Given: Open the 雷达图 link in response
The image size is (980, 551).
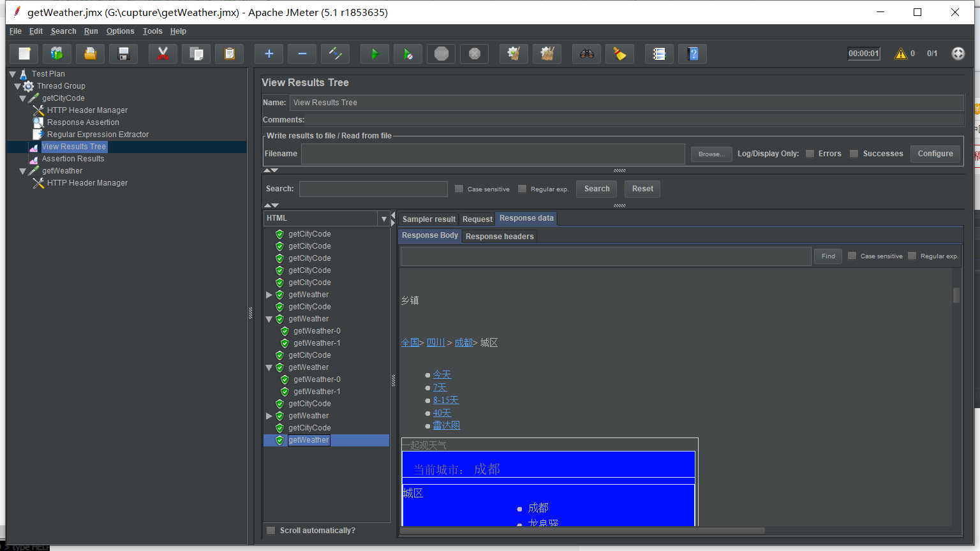Looking at the screenshot, I should point(447,425).
